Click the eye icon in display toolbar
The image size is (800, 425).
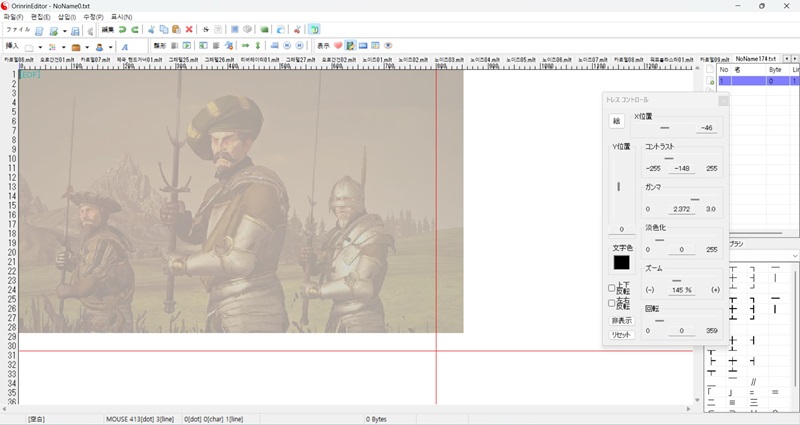pos(388,46)
